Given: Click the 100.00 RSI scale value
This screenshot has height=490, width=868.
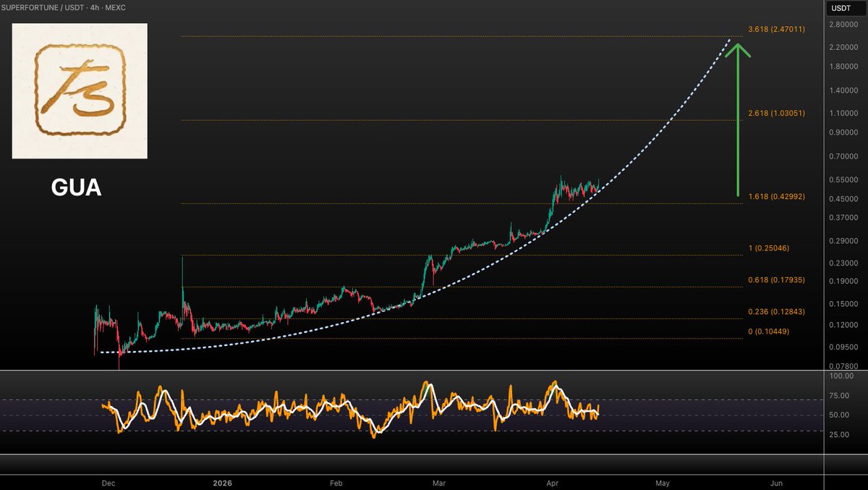Looking at the screenshot, I should tap(841, 376).
